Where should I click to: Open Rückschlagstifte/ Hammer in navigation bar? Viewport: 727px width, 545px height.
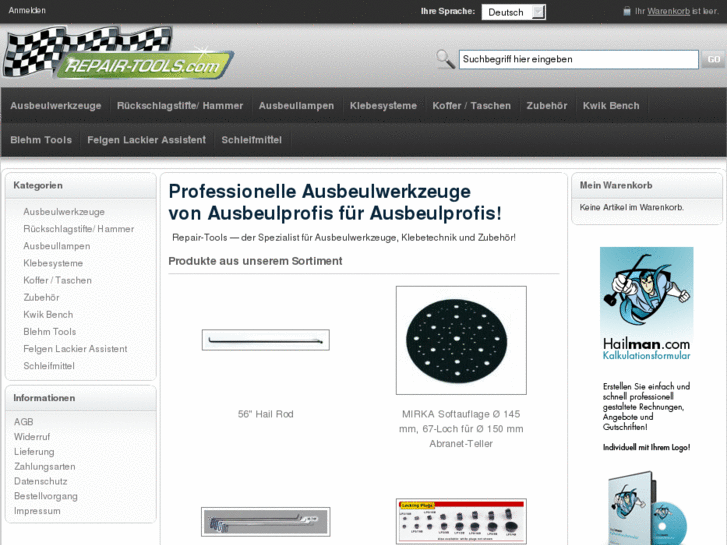[180, 106]
